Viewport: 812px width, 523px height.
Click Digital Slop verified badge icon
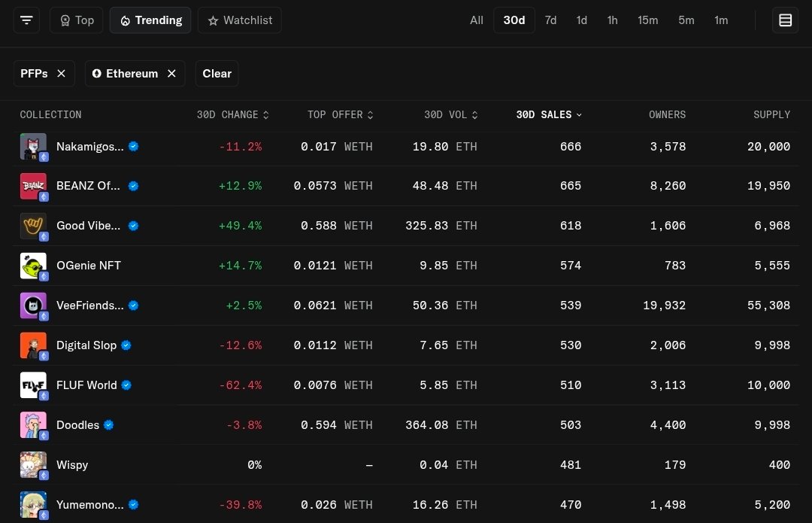[126, 345]
